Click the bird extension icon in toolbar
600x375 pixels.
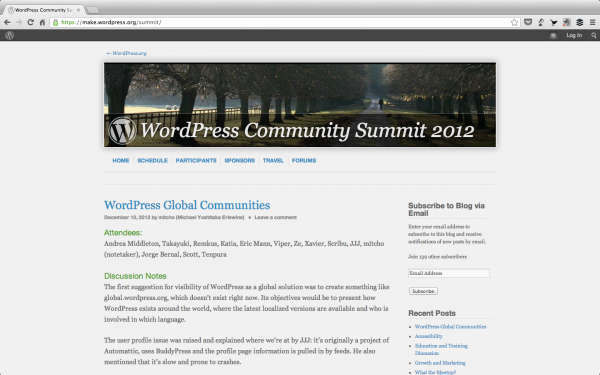click(x=554, y=23)
